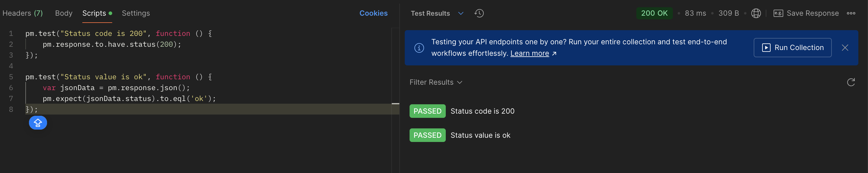
Task: Open the Cookies link
Action: (373, 13)
